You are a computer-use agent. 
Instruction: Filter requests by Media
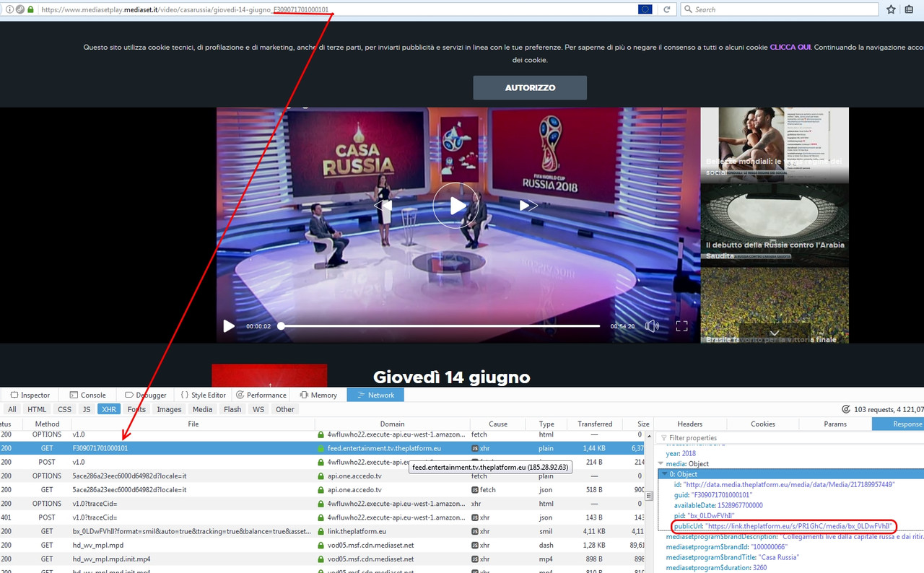tap(202, 409)
